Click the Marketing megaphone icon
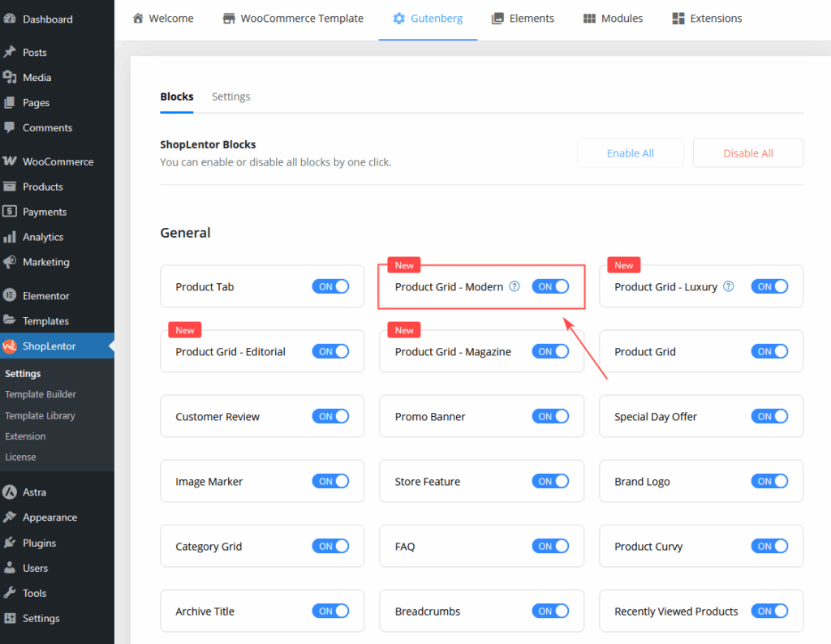The width and height of the screenshot is (831, 644). 11,262
